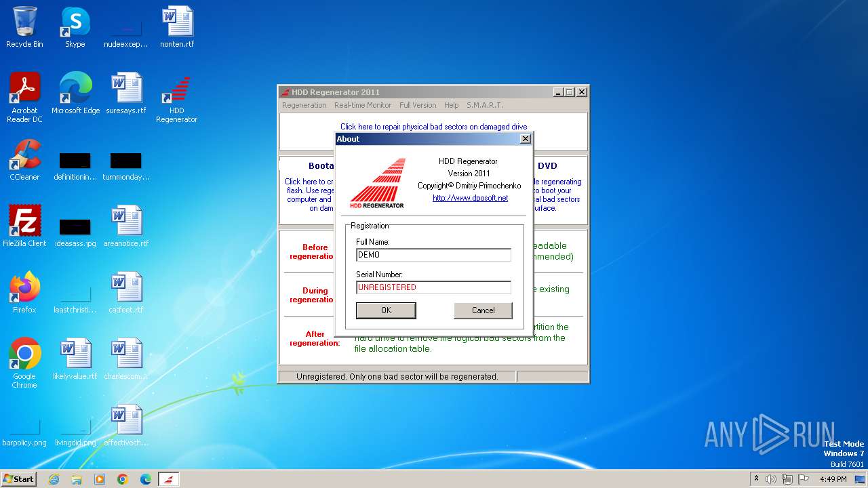Viewport: 868px width, 488px height.
Task: Open the Recycle Bin desktop icon
Action: 24,27
